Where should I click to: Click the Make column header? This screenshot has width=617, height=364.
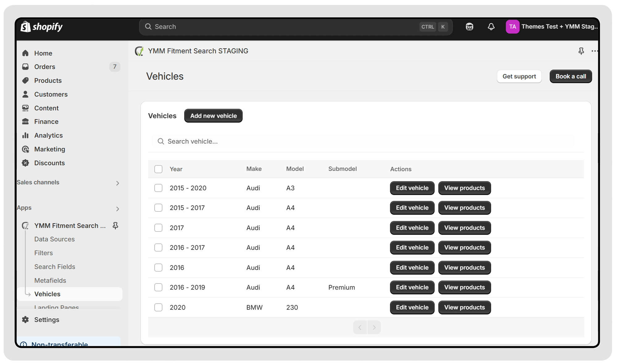point(254,169)
